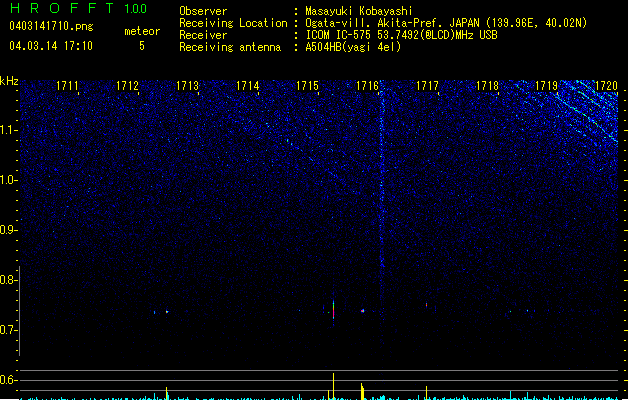
Task: Click the 1720 time axis marker
Action: click(x=606, y=86)
